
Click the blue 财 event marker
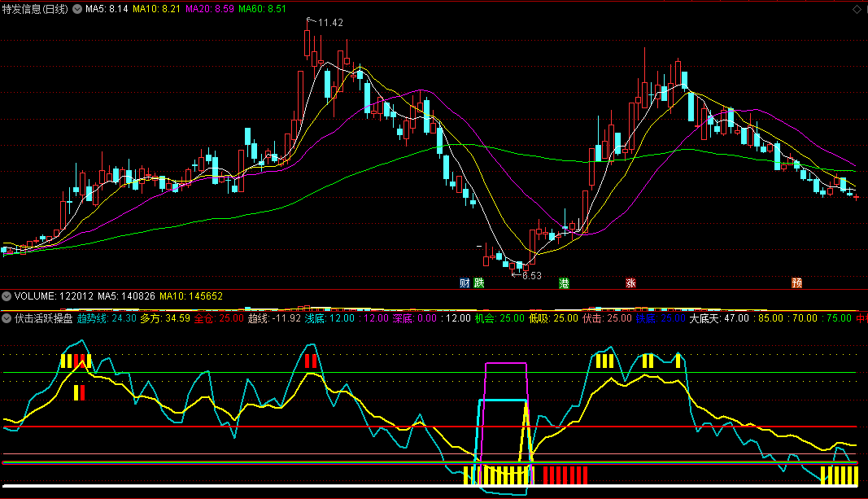[465, 283]
